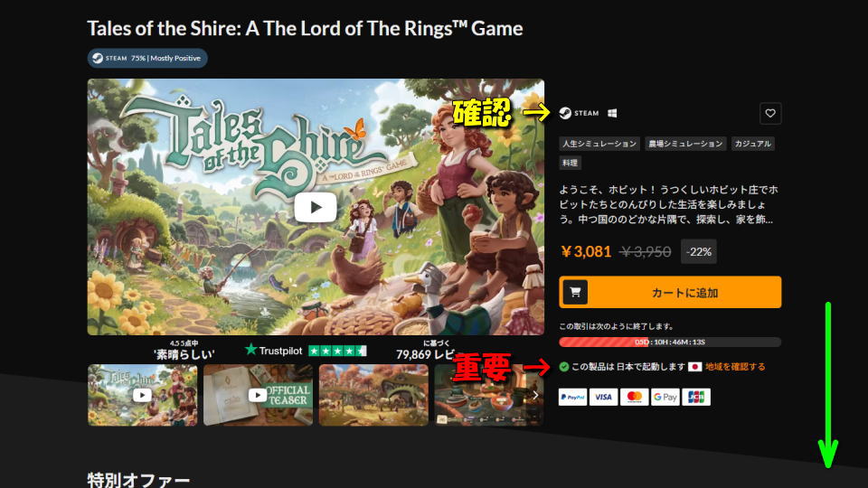Image resolution: width=868 pixels, height=488 pixels.
Task: Select the カジュアル tag
Action: (x=752, y=144)
